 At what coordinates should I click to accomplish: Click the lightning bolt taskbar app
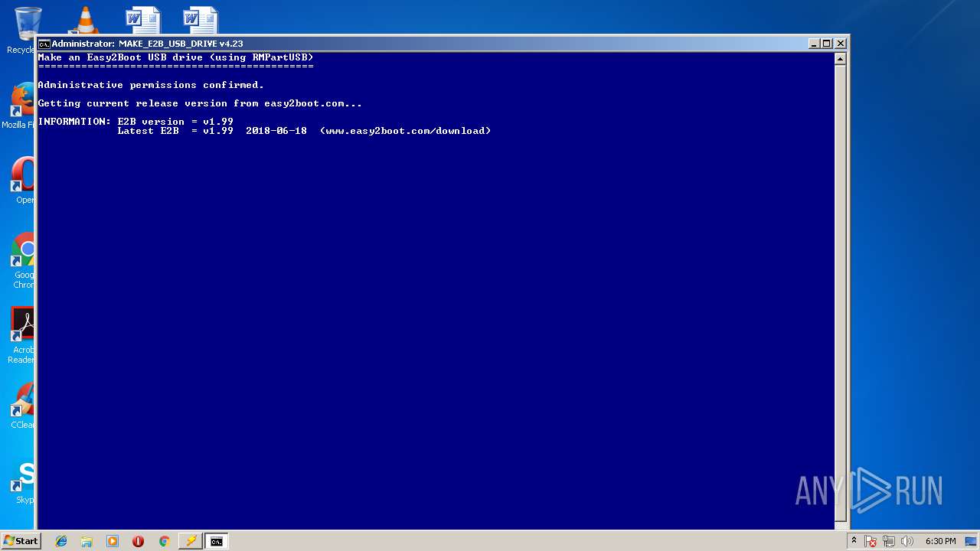[190, 541]
